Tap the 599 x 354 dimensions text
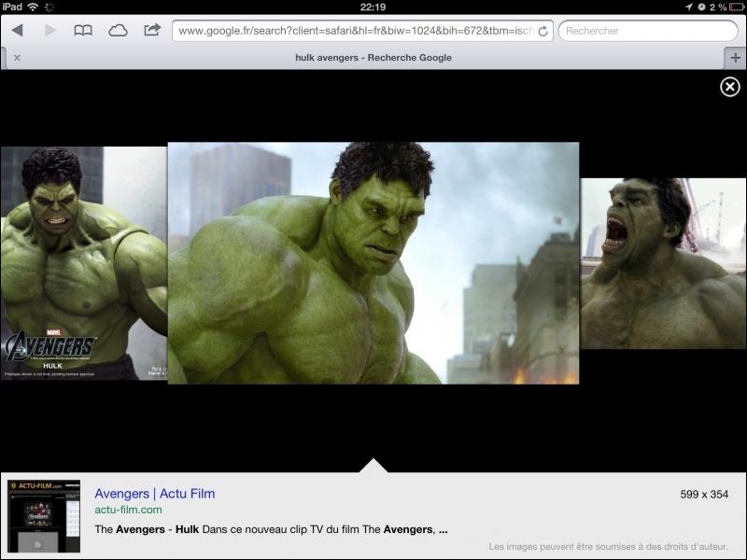The image size is (747, 560). coord(704,495)
